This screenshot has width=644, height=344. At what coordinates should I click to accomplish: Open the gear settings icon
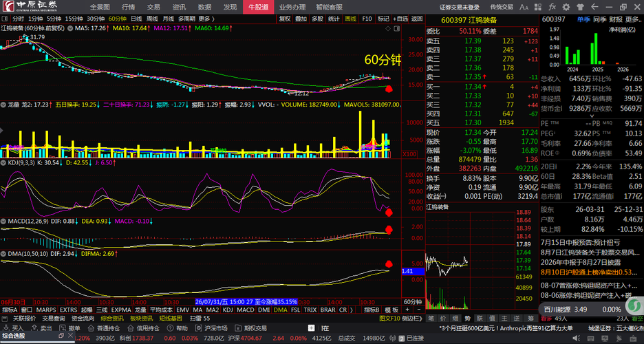[566, 7]
